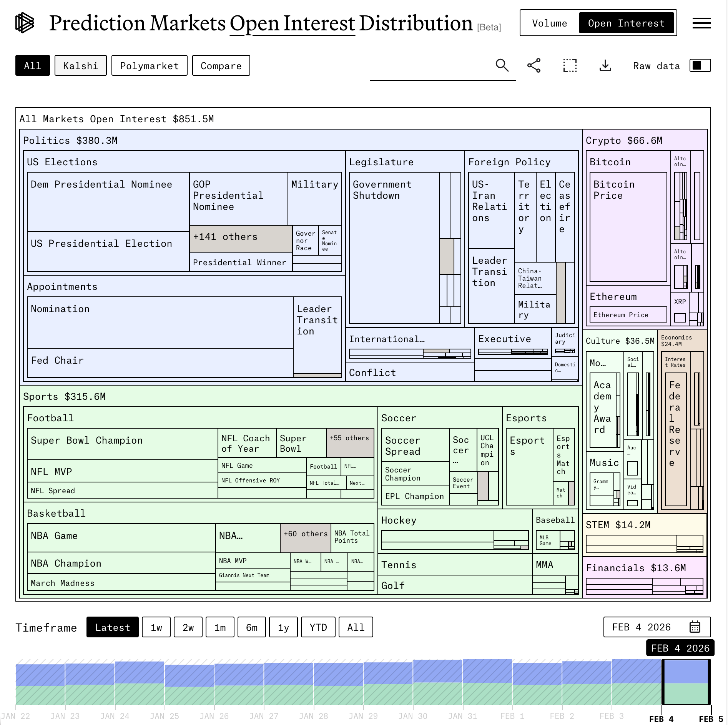Select the Open Interest view
The width and height of the screenshot is (728, 725).
pyautogui.click(x=627, y=23)
